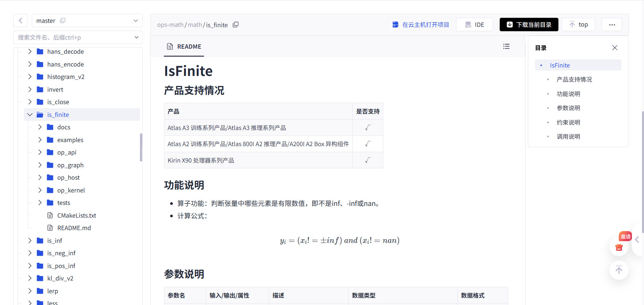The width and height of the screenshot is (644, 305).
Task: Click the CMakeLists.txt file icon
Action: (x=50, y=215)
